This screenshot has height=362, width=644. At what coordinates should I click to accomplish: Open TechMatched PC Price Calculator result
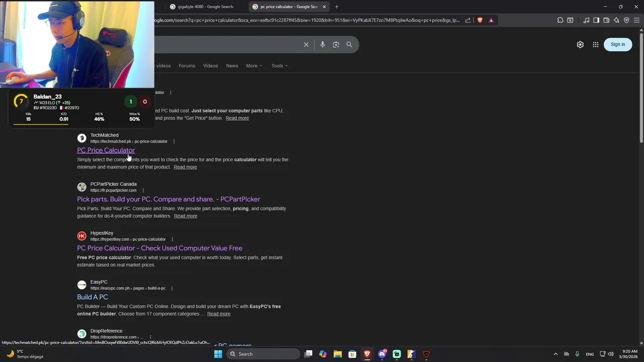pyautogui.click(x=106, y=150)
